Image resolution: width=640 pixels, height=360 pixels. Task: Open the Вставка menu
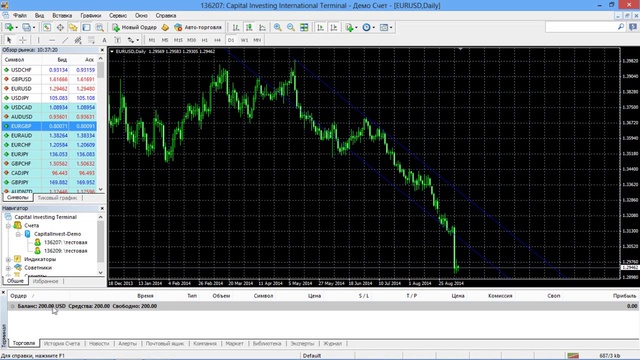pyautogui.click(x=62, y=16)
